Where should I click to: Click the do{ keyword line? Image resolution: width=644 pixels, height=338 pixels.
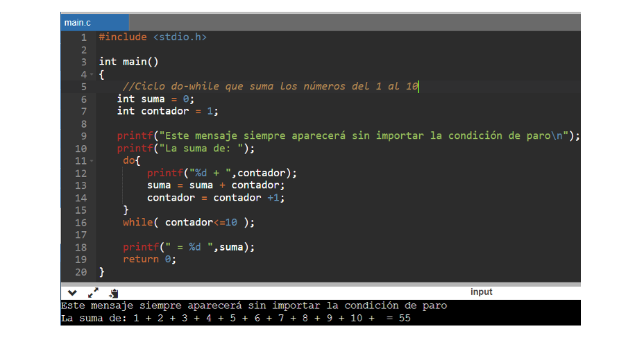pos(131,160)
